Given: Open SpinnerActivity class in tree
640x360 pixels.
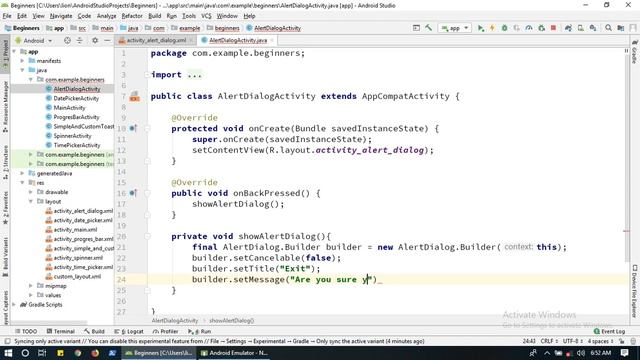Looking at the screenshot, I should tap(72, 136).
